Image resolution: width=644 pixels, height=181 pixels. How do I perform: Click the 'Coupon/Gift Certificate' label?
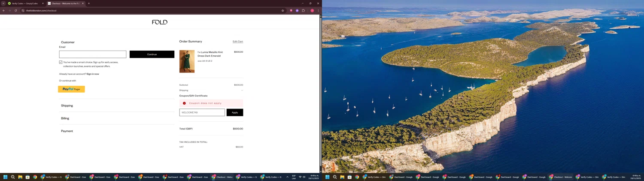[x=193, y=96]
